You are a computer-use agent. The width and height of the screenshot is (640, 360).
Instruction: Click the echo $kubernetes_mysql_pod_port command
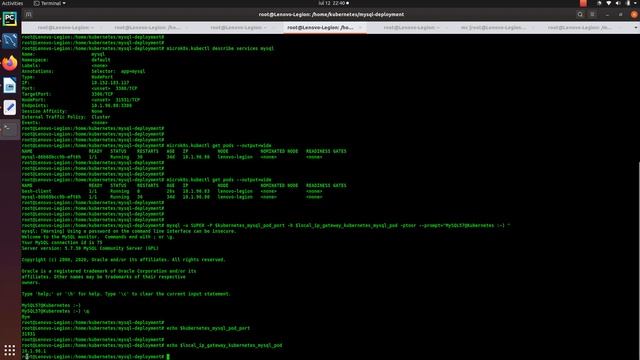136,328
